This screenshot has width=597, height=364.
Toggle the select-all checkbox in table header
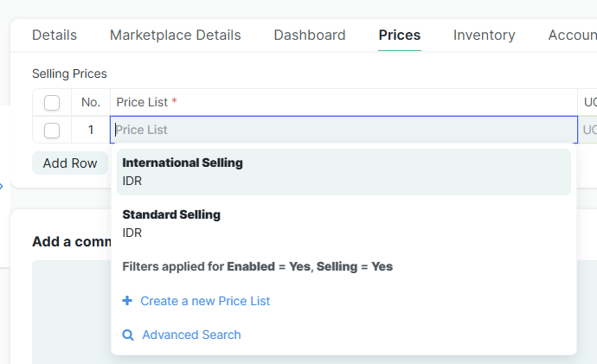(52, 103)
